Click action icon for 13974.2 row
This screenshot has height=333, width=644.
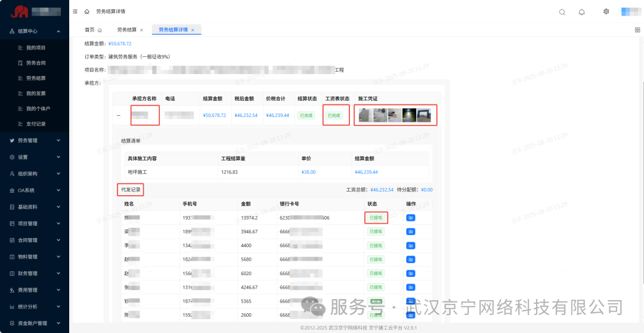410,218
